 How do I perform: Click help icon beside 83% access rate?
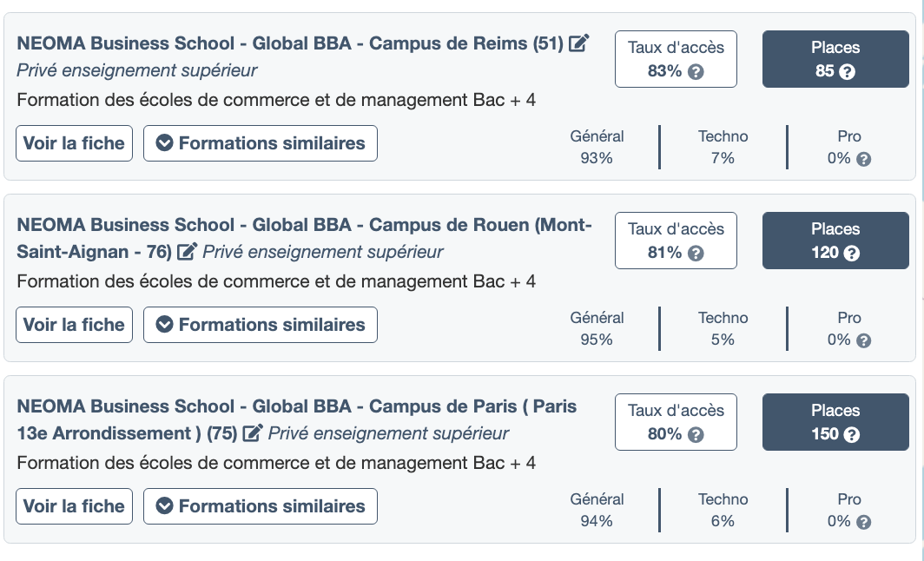pos(696,72)
